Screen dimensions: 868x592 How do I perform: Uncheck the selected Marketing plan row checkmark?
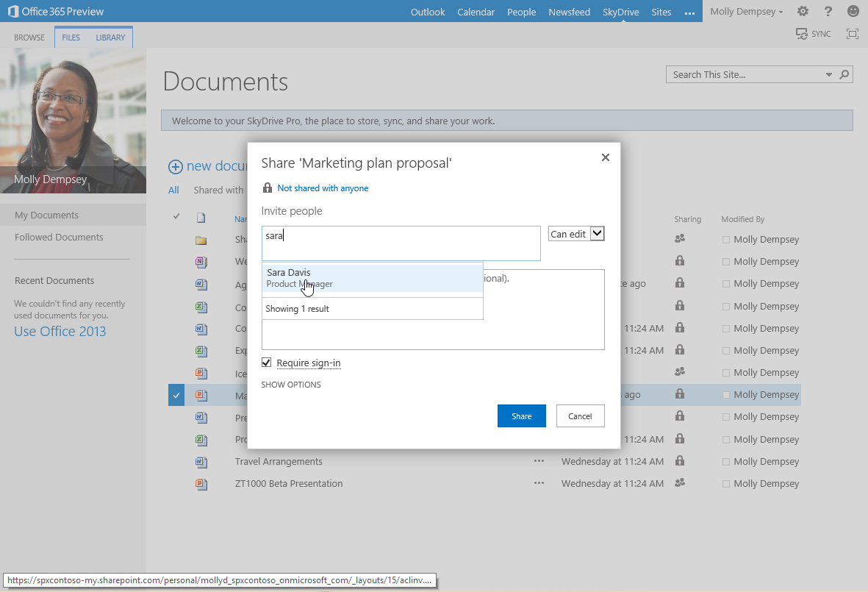pos(176,395)
